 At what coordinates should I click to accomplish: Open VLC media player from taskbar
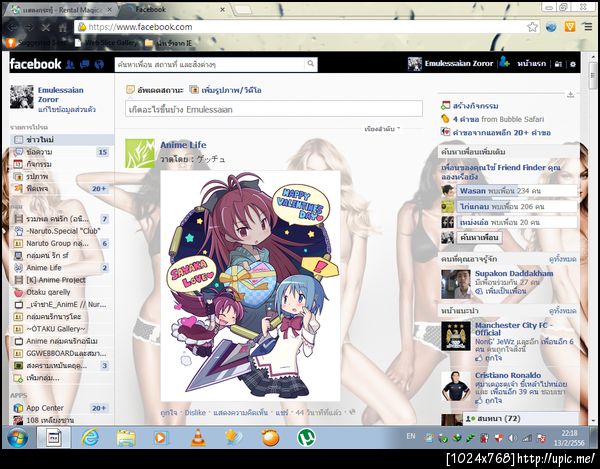click(x=198, y=438)
